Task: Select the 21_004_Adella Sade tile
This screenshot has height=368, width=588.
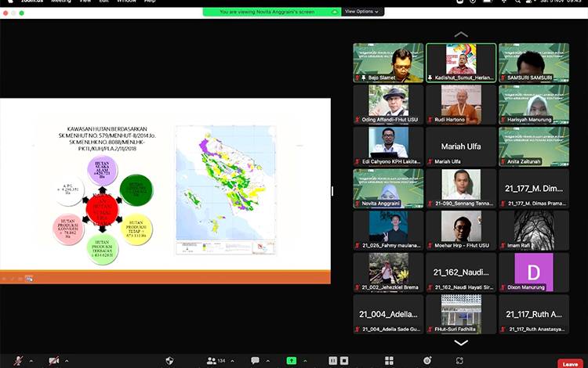Action: (388, 314)
